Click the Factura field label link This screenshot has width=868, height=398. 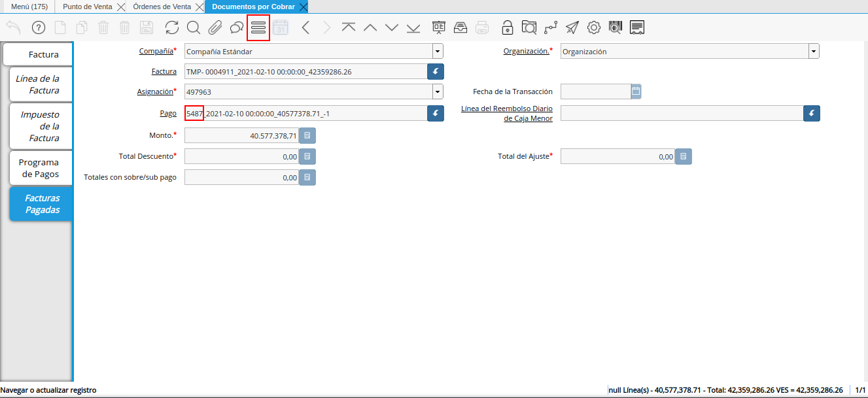tap(164, 71)
